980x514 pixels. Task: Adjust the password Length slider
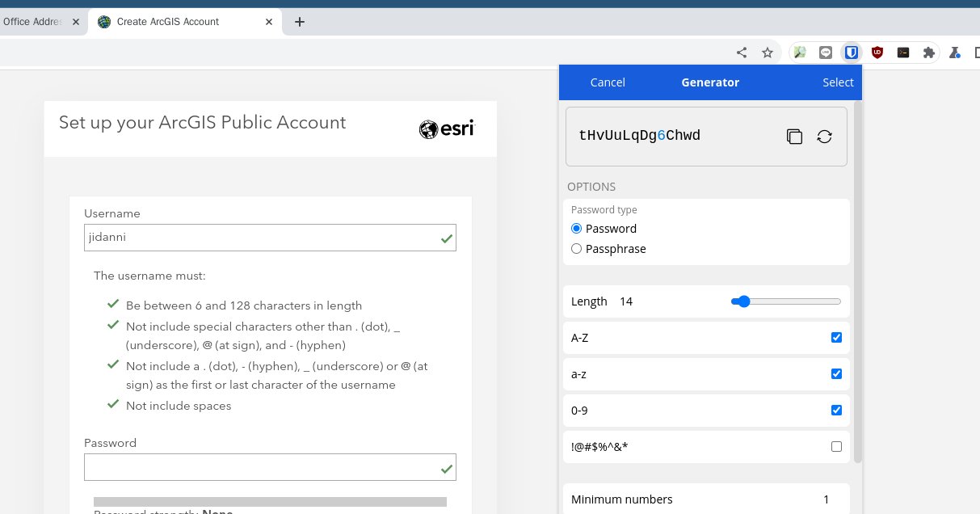785,301
